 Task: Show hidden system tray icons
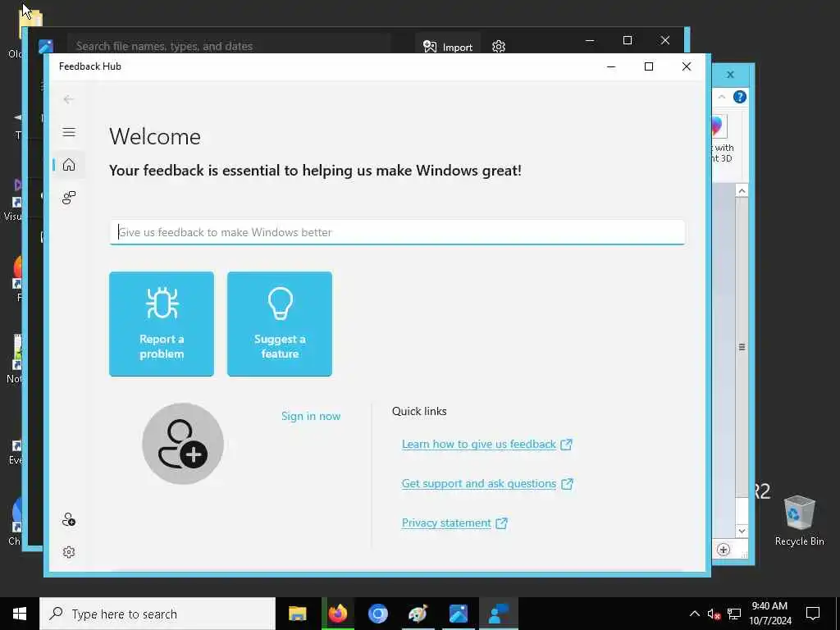(694, 614)
